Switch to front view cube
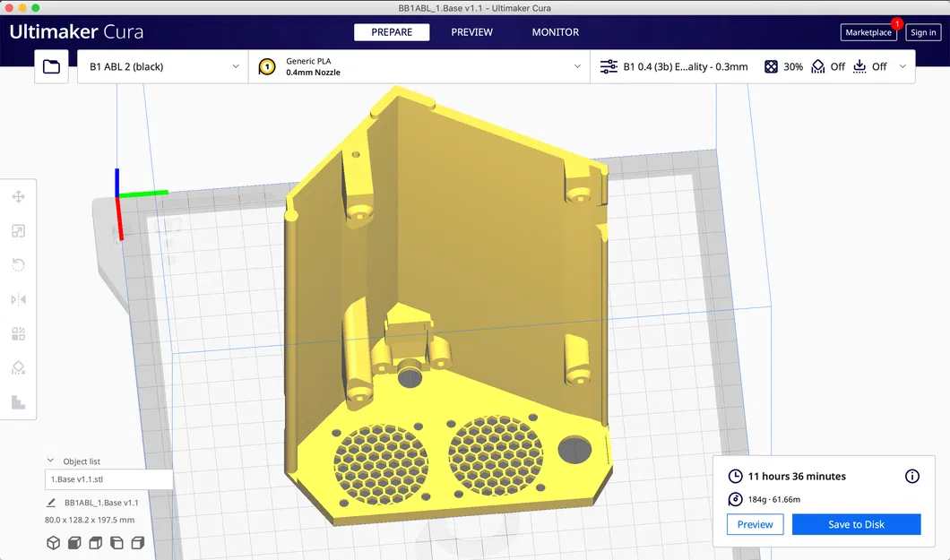Viewport: 950px width, 560px height. coord(74,543)
